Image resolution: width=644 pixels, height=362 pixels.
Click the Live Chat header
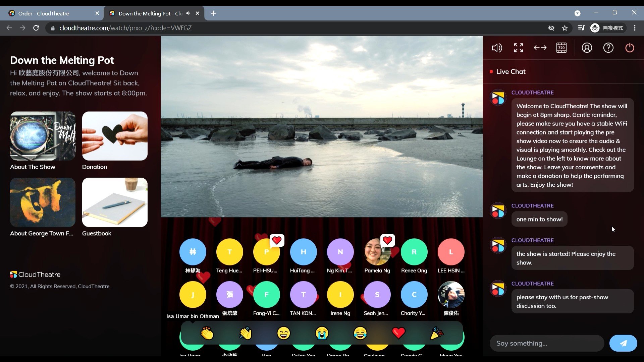(x=511, y=72)
